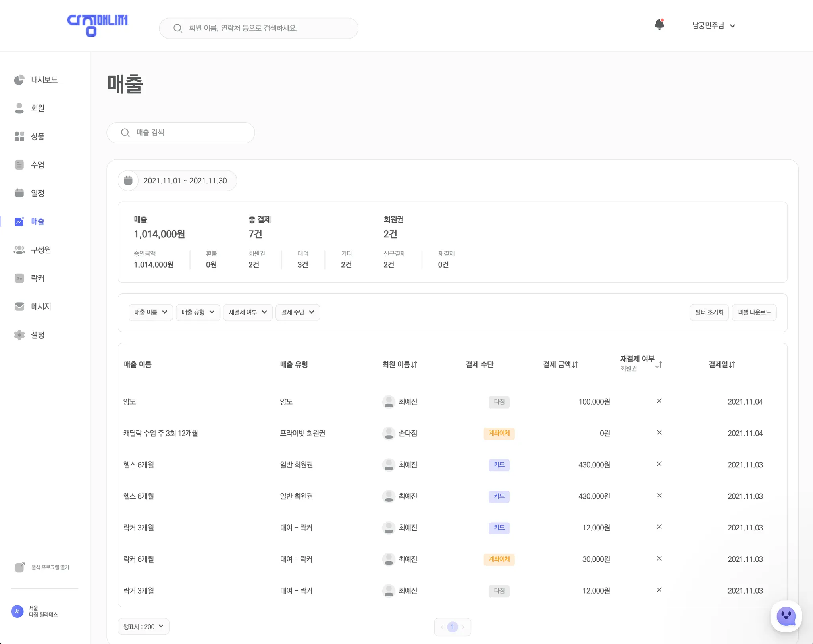Toggle sort on 결제일 column
Screen dimensions: 813x644
pyautogui.click(x=732, y=364)
